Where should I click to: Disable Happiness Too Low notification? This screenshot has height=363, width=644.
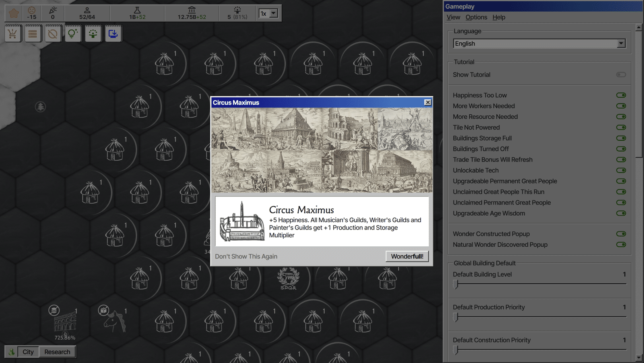pos(621,95)
